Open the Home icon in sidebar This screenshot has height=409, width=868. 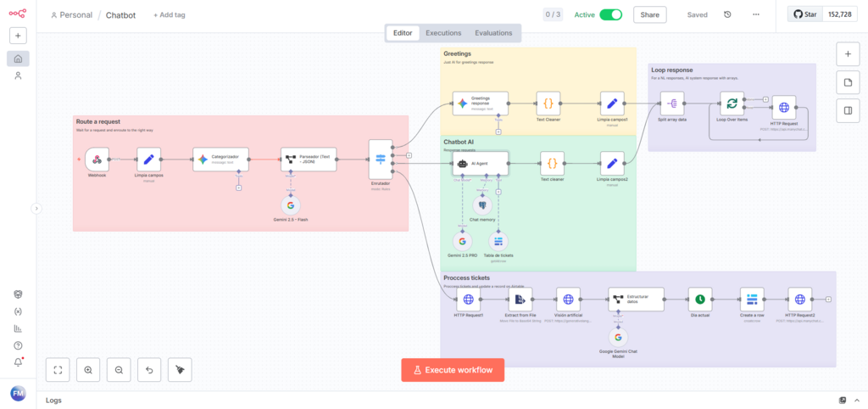pos(18,59)
